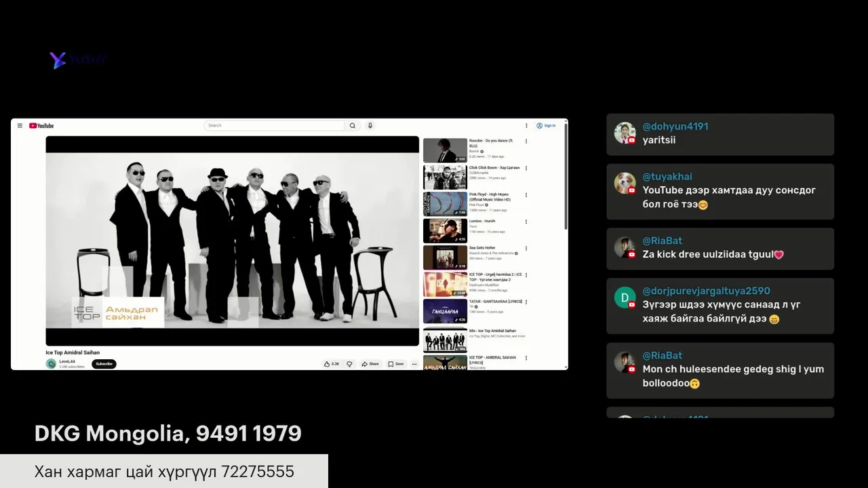The height and width of the screenshot is (488, 868).
Task: Click @dorjpurevjargaltuya2590 green D avatar
Action: point(625,298)
